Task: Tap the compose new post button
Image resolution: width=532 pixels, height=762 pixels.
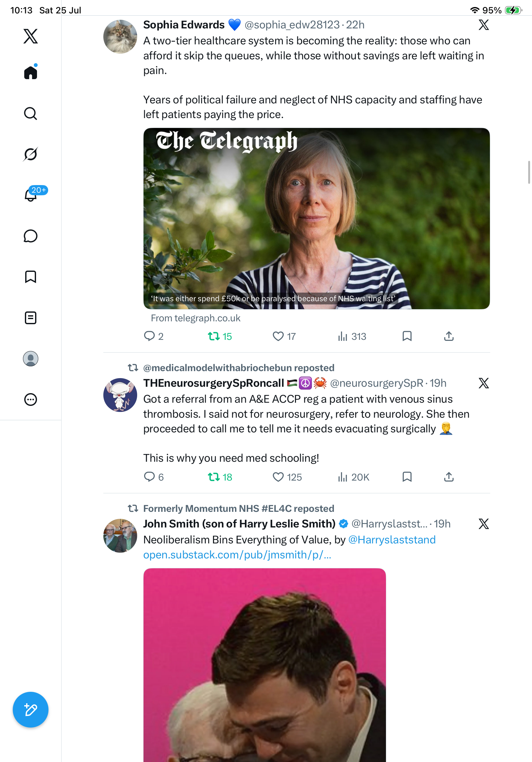Action: 31,710
